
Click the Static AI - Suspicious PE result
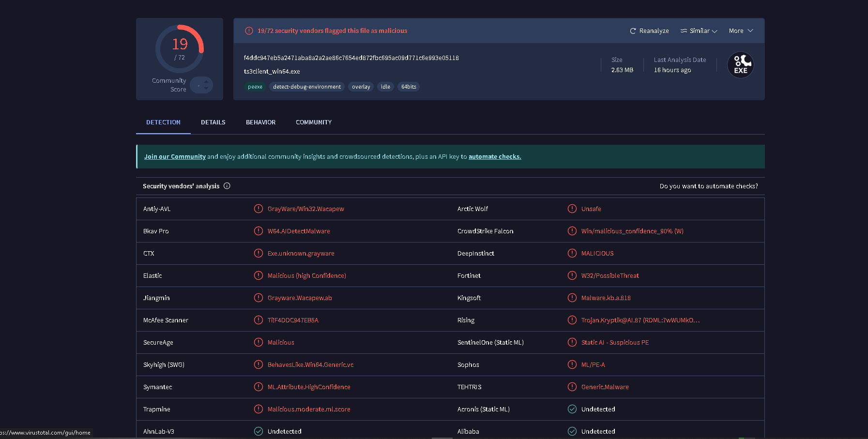coord(615,343)
